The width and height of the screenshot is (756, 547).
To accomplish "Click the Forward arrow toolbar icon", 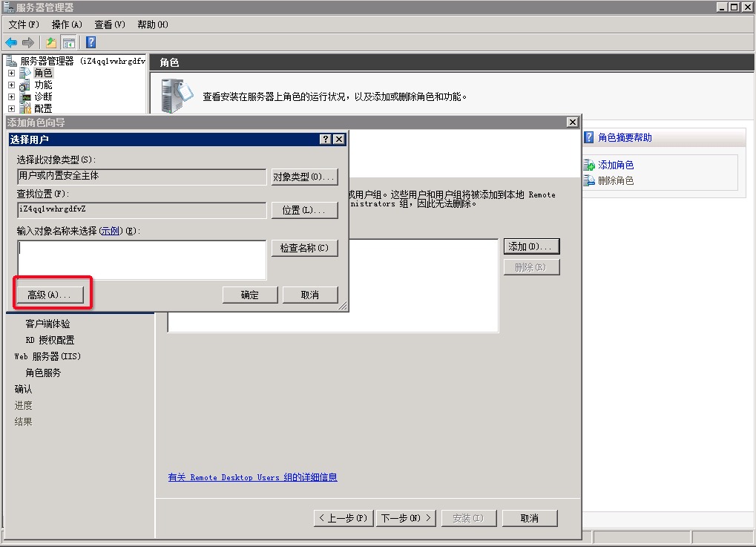I will point(28,43).
